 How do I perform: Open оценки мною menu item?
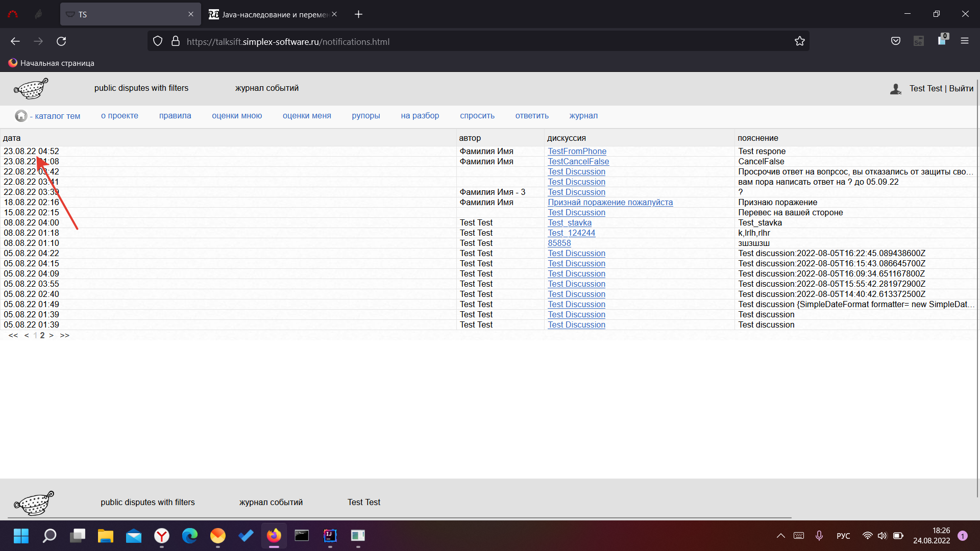[x=237, y=116]
